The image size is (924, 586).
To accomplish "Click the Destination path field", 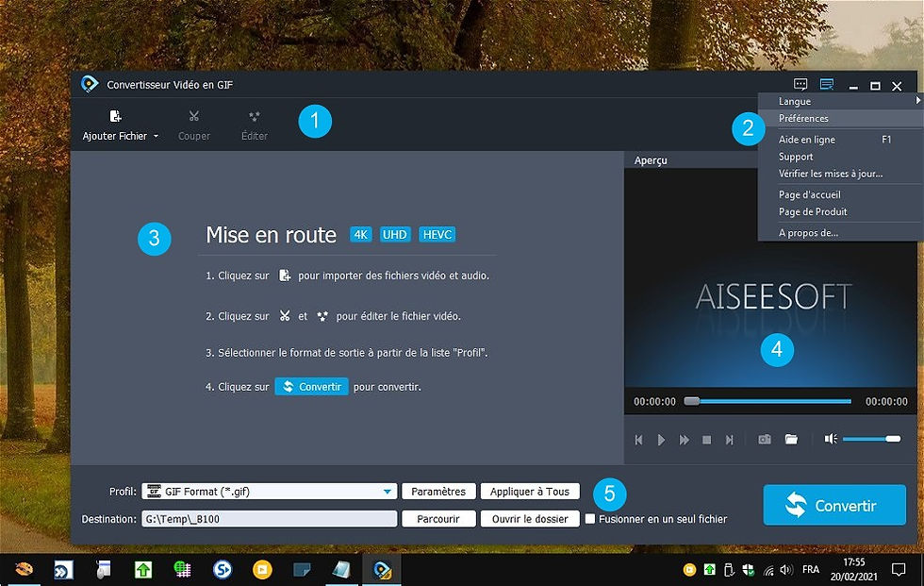I will coord(270,519).
